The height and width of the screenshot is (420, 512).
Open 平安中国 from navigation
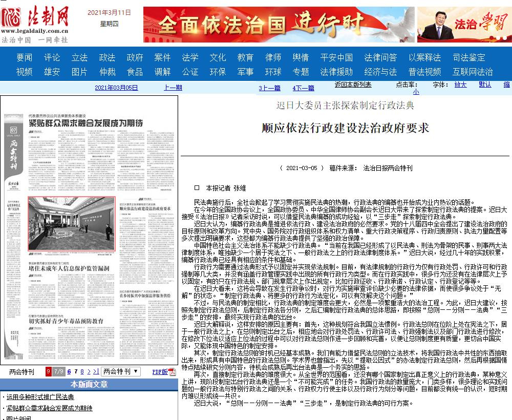click(x=336, y=57)
